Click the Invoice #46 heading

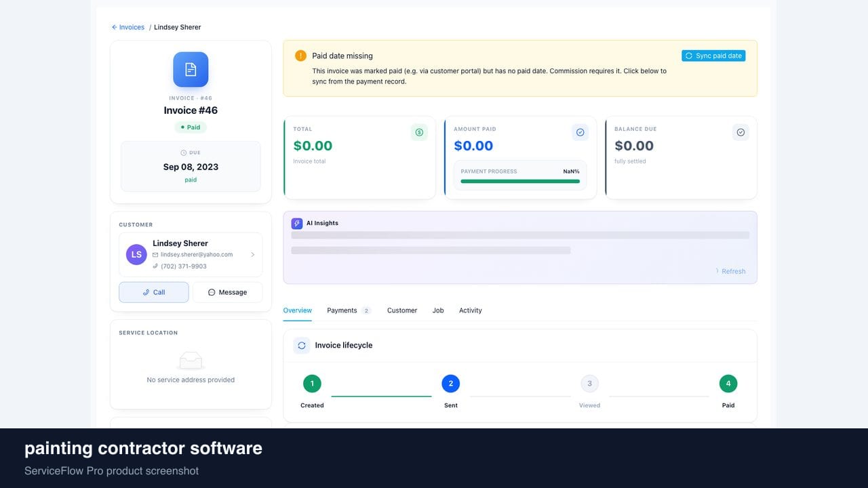tap(191, 110)
